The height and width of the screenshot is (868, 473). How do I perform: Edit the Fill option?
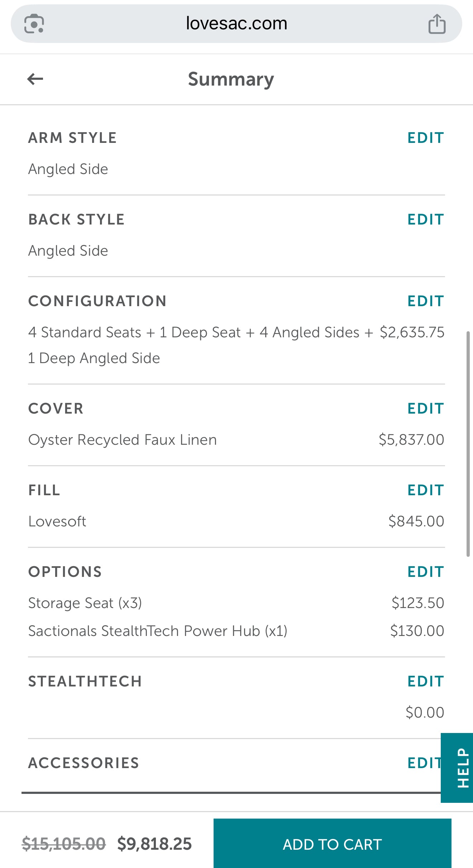[x=426, y=490]
